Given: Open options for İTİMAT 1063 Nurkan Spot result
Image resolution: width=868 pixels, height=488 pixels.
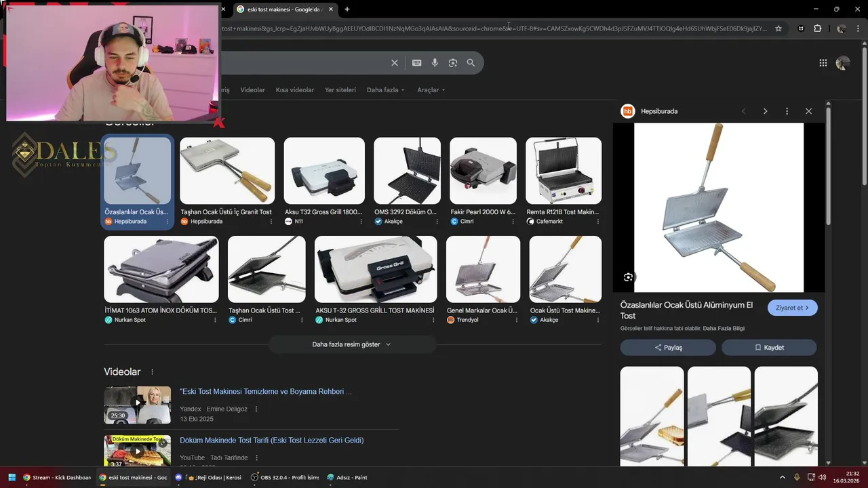Looking at the screenshot, I should (x=215, y=320).
